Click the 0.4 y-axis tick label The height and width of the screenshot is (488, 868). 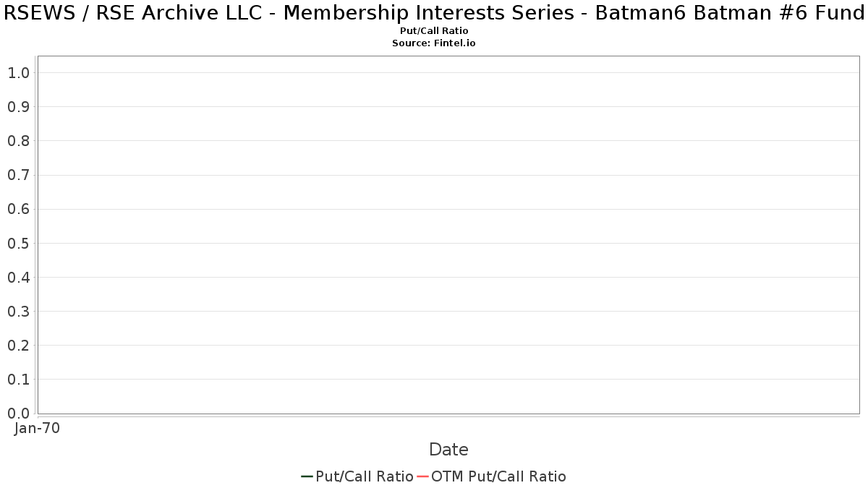point(18,278)
